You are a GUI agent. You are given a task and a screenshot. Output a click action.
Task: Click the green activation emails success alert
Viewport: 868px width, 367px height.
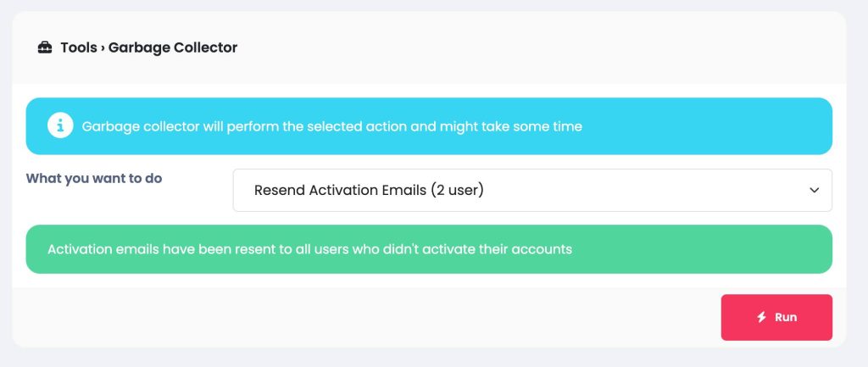click(x=429, y=249)
